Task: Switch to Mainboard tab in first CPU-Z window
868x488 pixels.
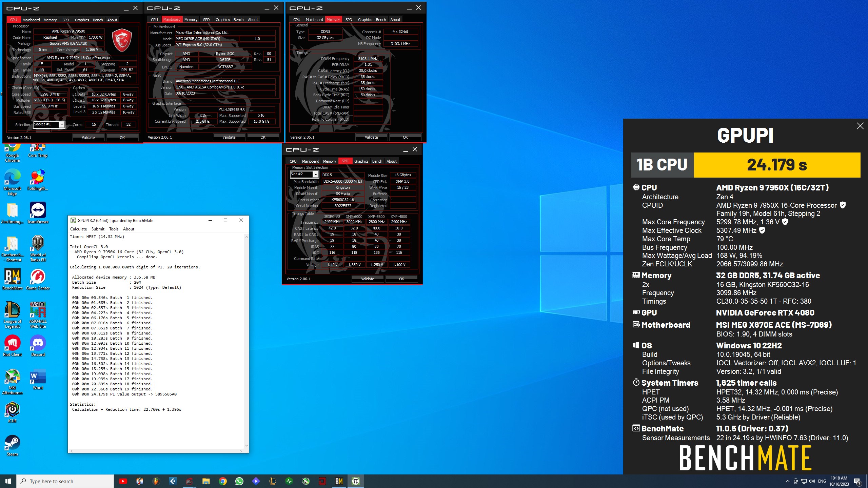Action: click(31, 20)
